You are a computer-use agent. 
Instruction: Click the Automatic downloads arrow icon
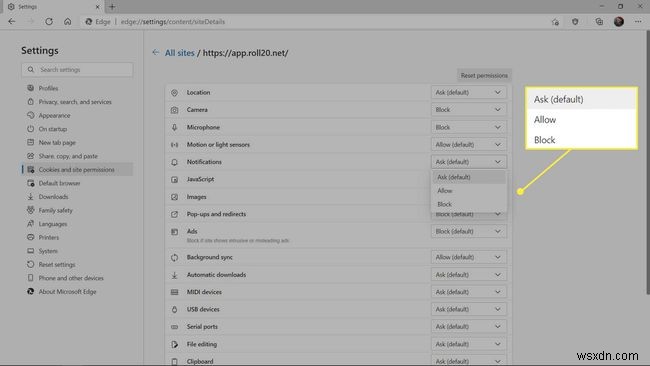click(175, 275)
